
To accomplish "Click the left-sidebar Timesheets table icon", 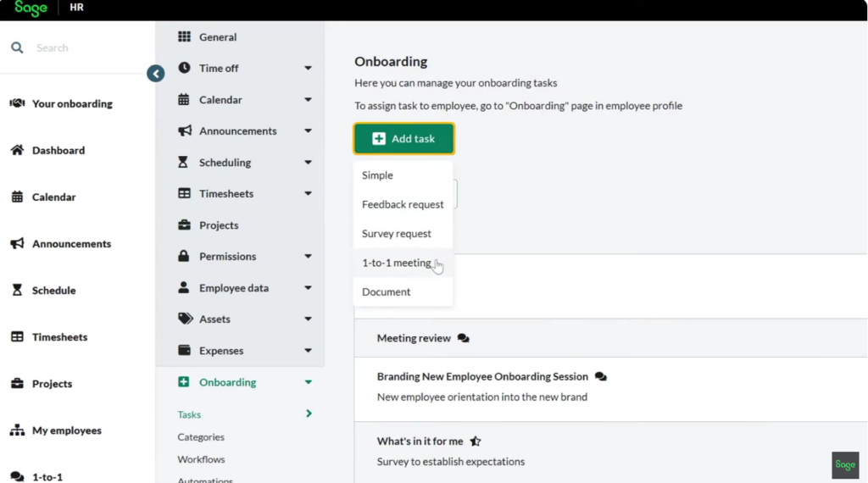I will coord(17,337).
